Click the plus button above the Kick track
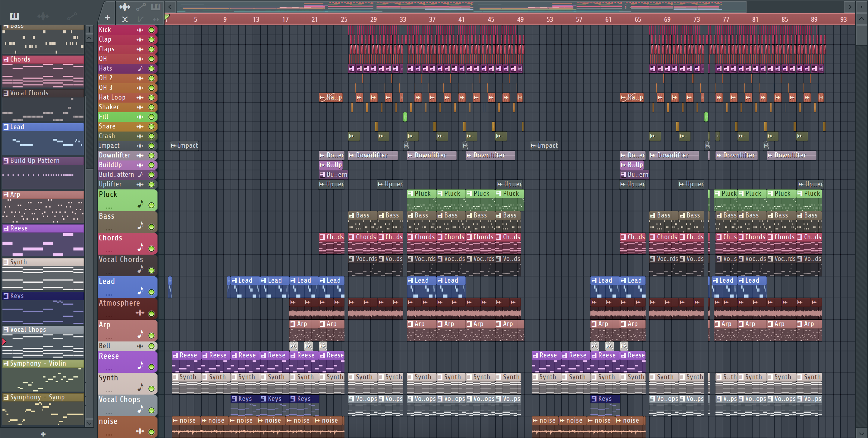 108,18
